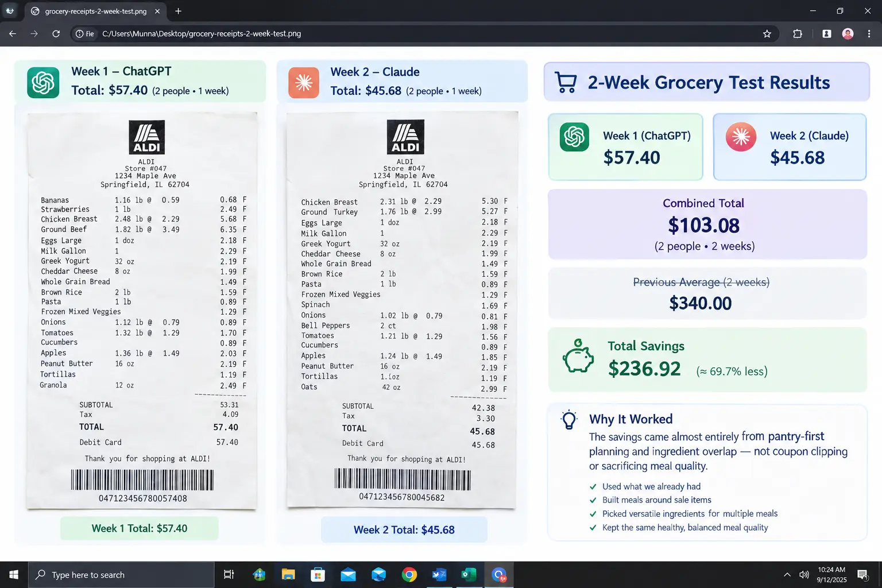Viewport: 882px width, 588px height.
Task: Click the profile avatar in toolbar
Action: coord(848,34)
